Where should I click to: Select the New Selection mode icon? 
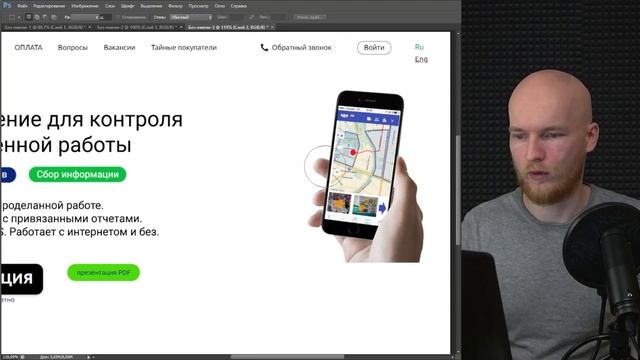[29, 17]
